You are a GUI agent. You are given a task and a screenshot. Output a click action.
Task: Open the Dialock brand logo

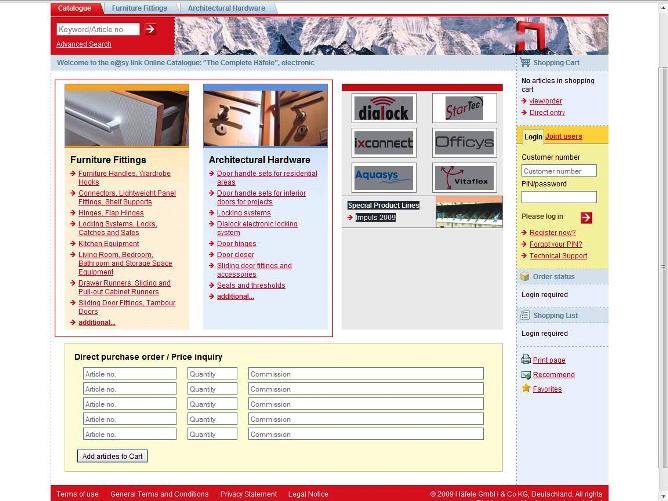click(x=384, y=108)
